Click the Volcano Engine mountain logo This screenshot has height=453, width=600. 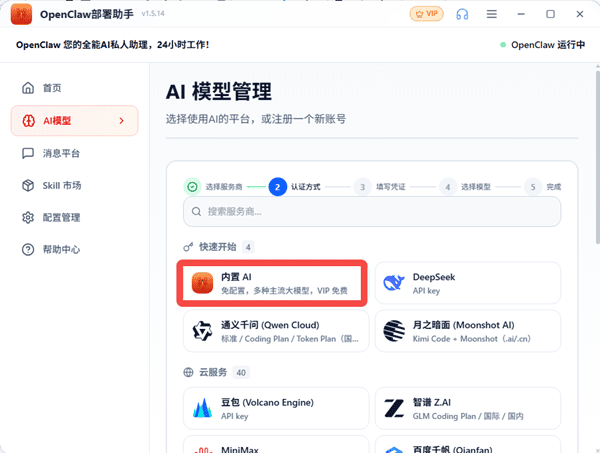202,408
